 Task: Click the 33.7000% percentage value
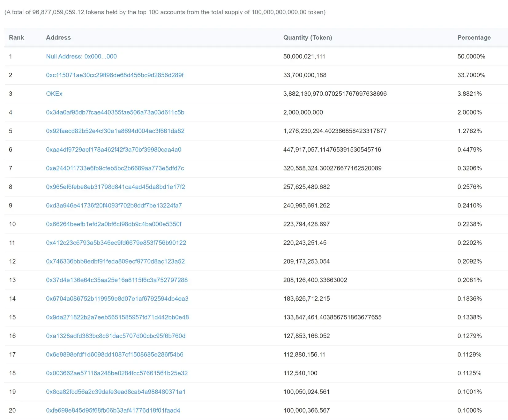click(471, 75)
